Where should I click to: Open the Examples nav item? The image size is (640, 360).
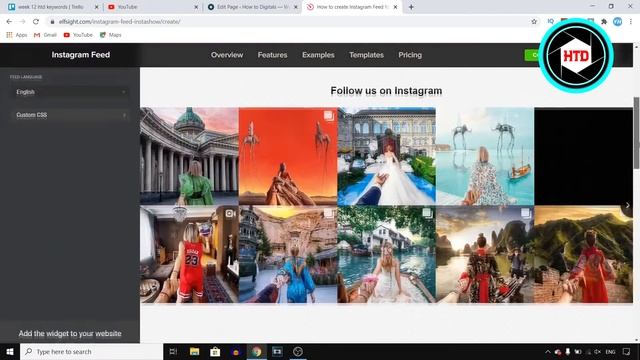[x=318, y=55]
